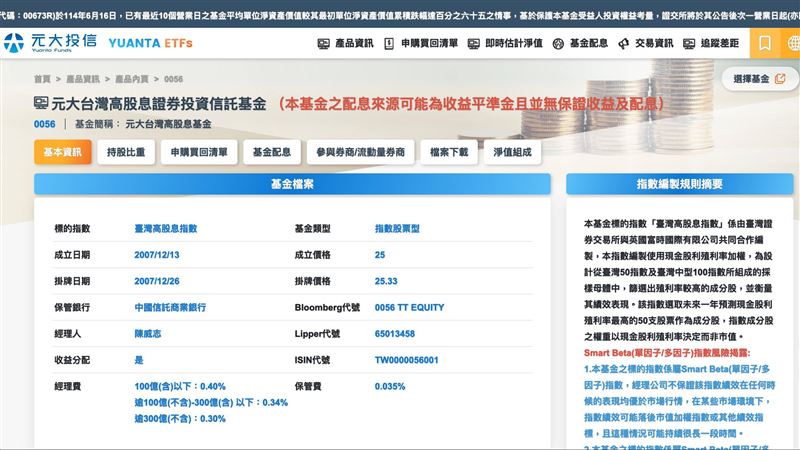Switch to the 持股比重 tab
This screenshot has height=450, width=800.
pyautogui.click(x=126, y=152)
